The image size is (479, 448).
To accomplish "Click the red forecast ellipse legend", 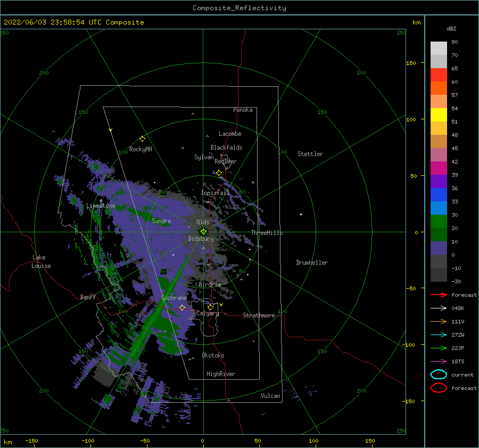I will pyautogui.click(x=439, y=388).
